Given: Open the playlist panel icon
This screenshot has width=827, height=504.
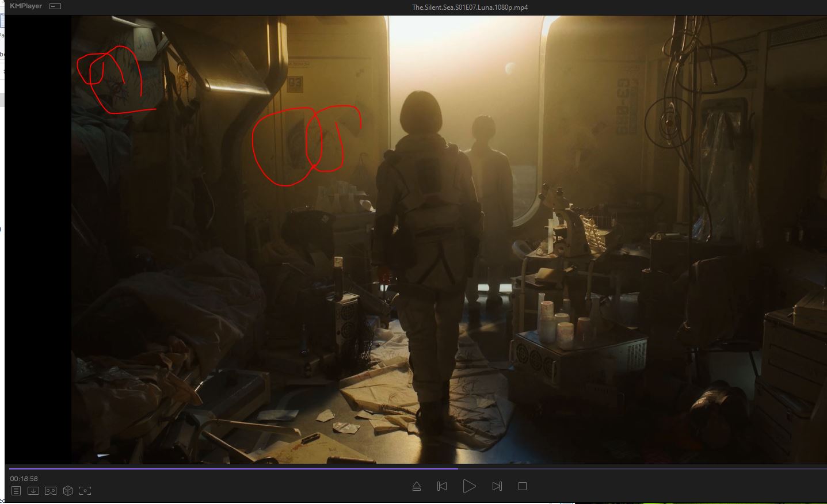Looking at the screenshot, I should (16, 491).
